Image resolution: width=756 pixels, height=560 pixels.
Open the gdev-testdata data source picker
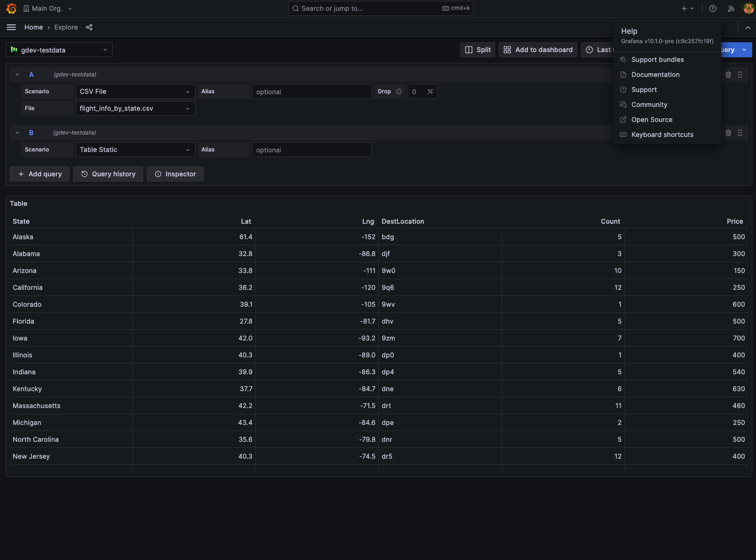58,49
